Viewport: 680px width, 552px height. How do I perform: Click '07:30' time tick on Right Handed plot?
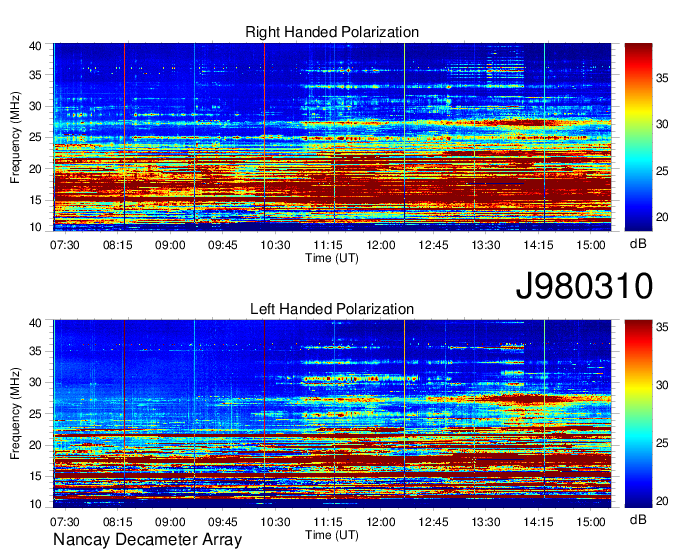pos(65,245)
